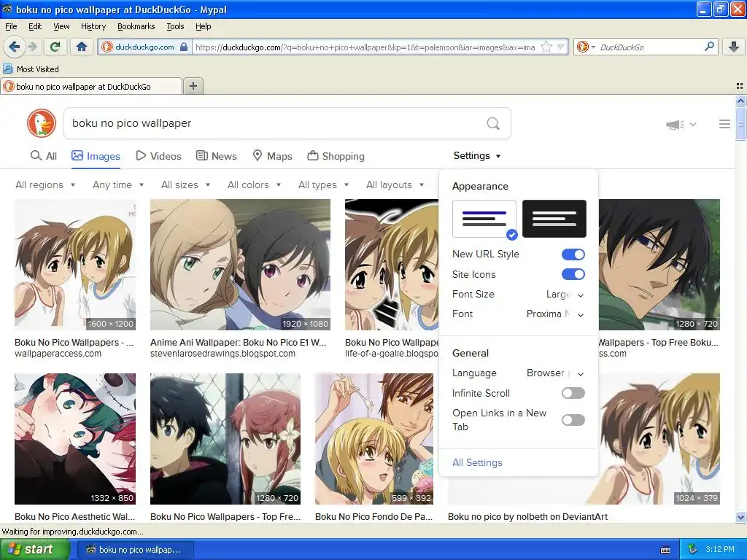
Task: Toggle the Site Icons switch
Action: [573, 274]
